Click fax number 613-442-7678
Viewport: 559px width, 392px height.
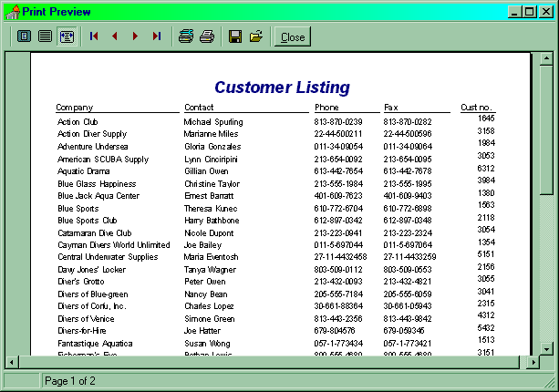[408, 171]
